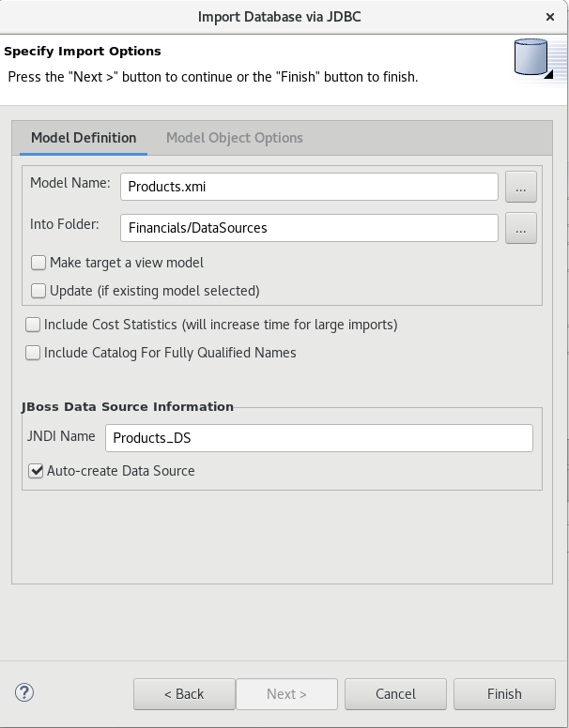569x728 pixels.
Task: Click Finish to complete import
Action: tap(504, 694)
